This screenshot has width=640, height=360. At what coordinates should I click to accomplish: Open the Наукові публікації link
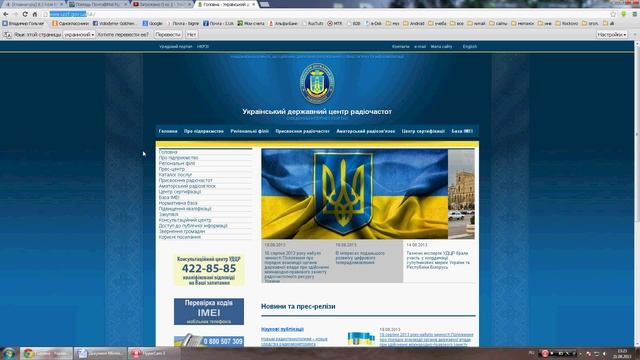282,329
